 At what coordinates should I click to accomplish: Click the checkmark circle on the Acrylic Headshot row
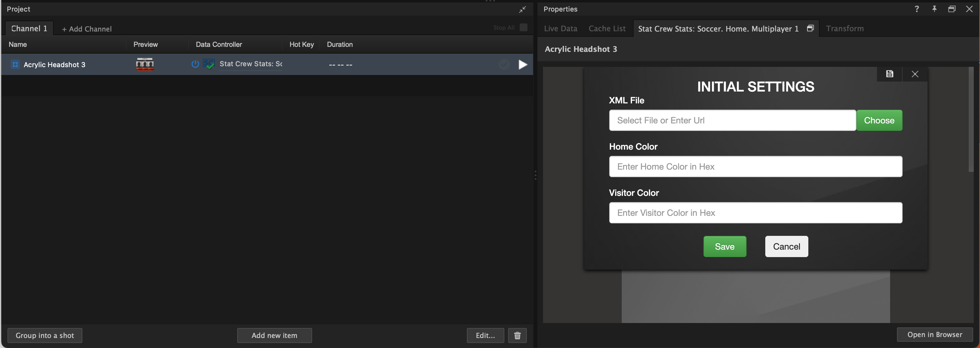pyautogui.click(x=504, y=64)
